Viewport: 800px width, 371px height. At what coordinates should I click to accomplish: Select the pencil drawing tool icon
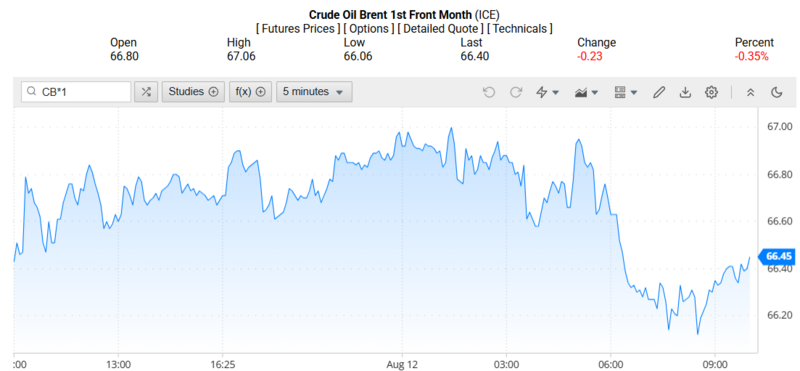[x=659, y=92]
